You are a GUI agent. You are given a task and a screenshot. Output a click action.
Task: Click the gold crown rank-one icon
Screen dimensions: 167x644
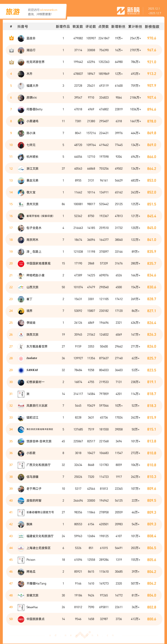click(x=11, y=38)
